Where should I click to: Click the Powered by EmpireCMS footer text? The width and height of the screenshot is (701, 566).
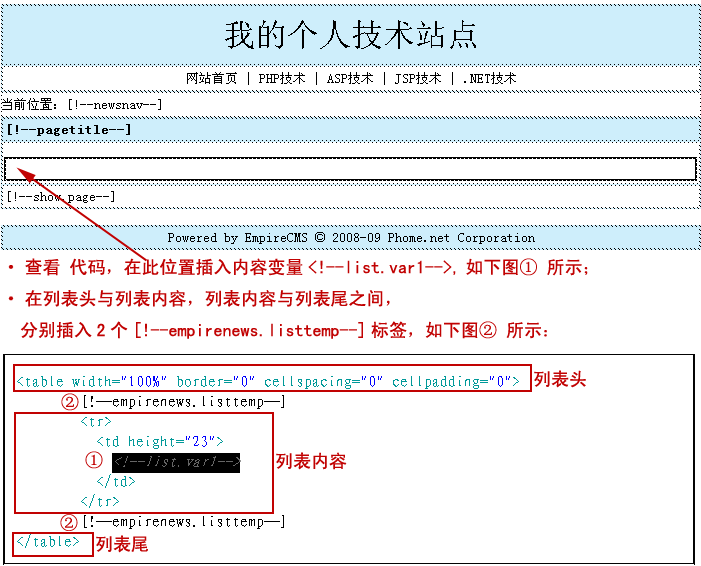(x=350, y=238)
